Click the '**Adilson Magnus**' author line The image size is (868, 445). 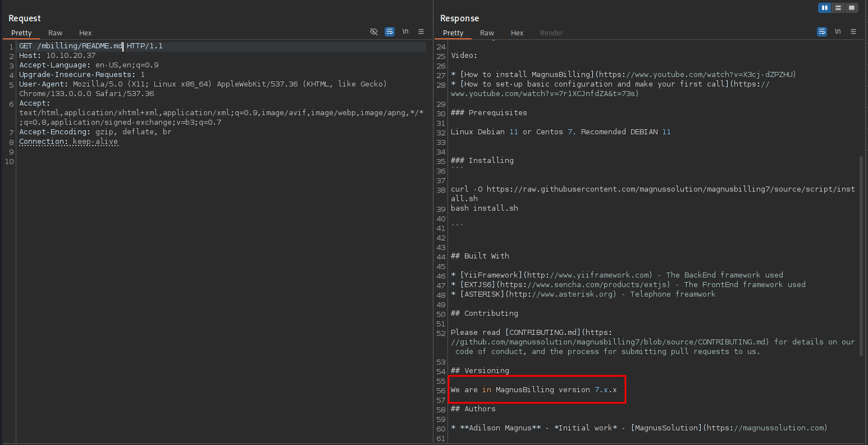[x=639, y=428]
